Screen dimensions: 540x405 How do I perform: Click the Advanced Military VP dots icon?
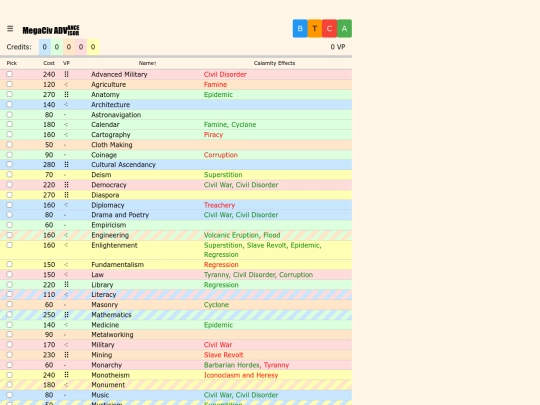pyautogui.click(x=66, y=74)
